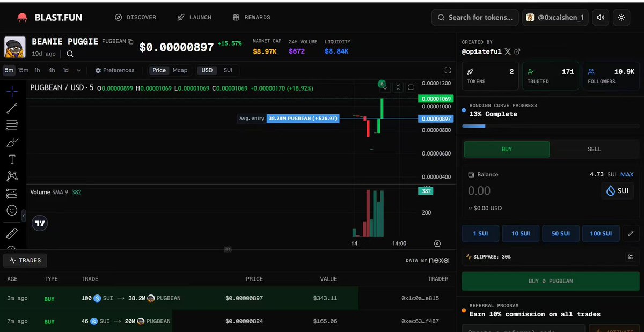Open the SUI currency selector
This screenshot has height=332, width=644.
tap(617, 191)
